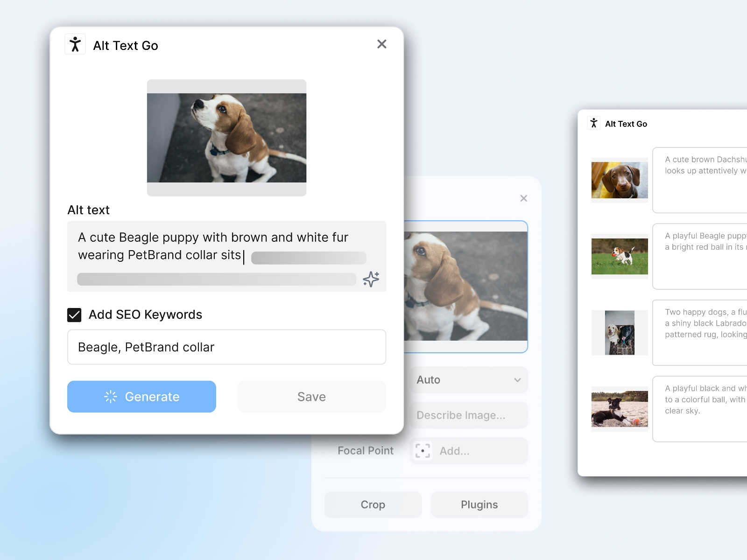Click the Describe Image input
Image resolution: width=747 pixels, height=560 pixels.
click(468, 415)
